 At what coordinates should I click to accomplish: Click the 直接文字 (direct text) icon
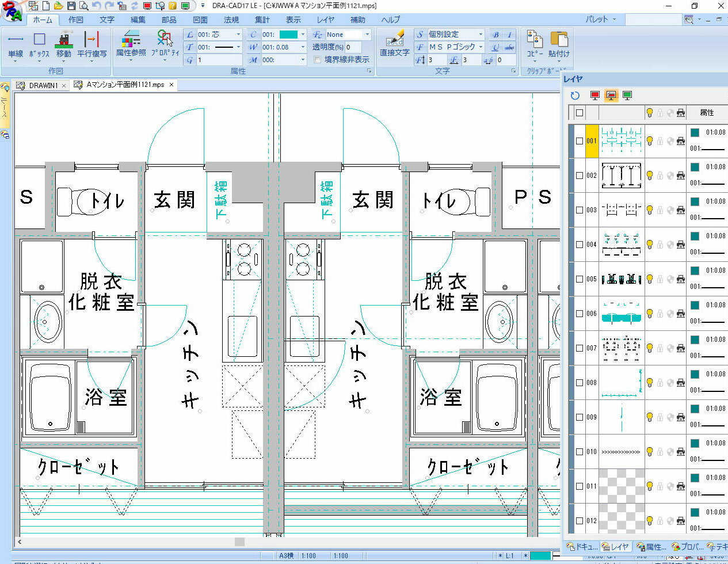(x=394, y=43)
